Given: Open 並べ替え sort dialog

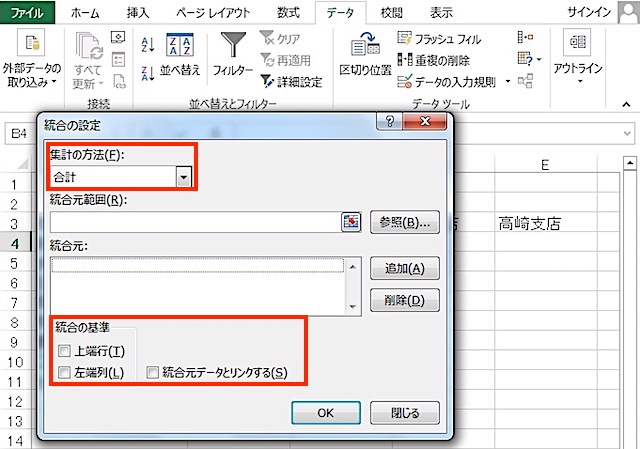Looking at the screenshot, I should pos(180,55).
